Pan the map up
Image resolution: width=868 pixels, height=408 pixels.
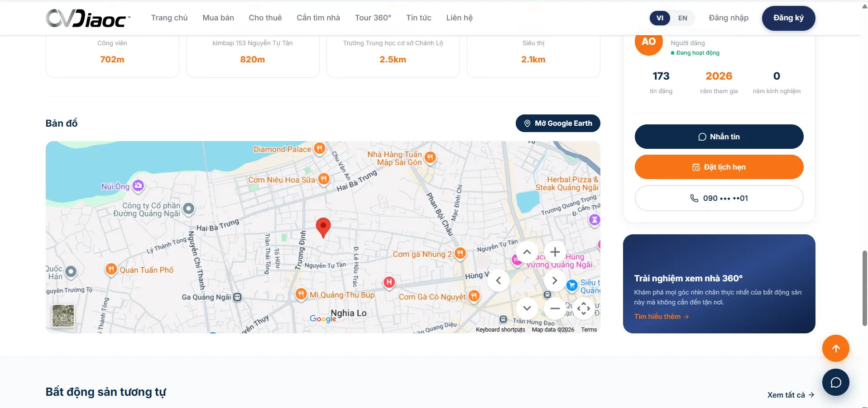click(x=527, y=252)
